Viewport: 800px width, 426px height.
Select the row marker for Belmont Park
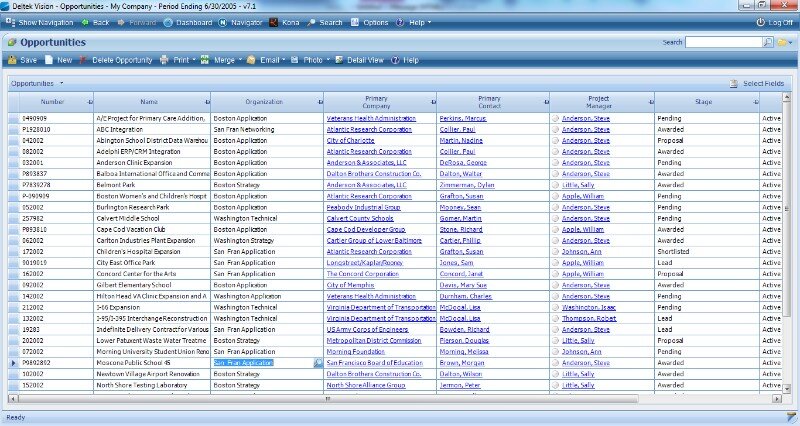(x=14, y=185)
